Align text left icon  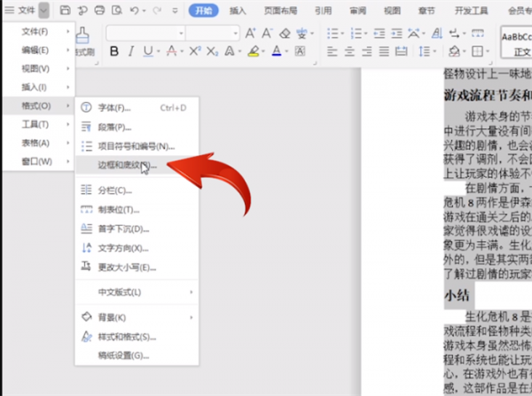[x=332, y=52]
